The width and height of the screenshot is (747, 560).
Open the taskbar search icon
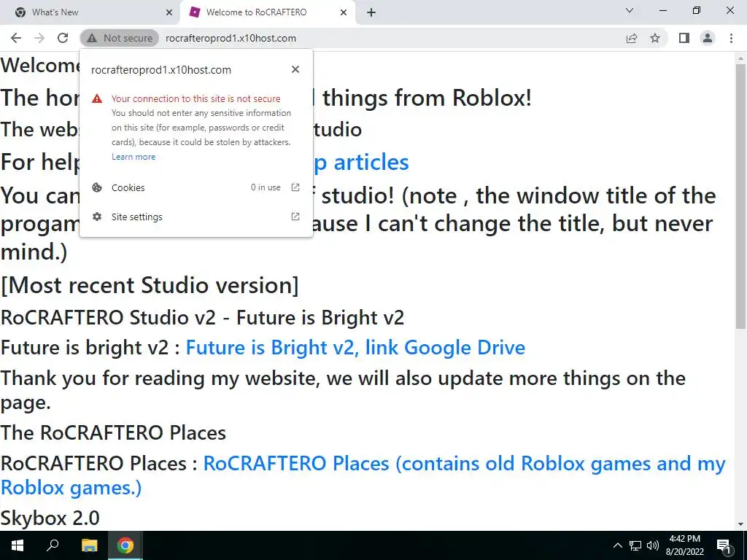(53, 545)
